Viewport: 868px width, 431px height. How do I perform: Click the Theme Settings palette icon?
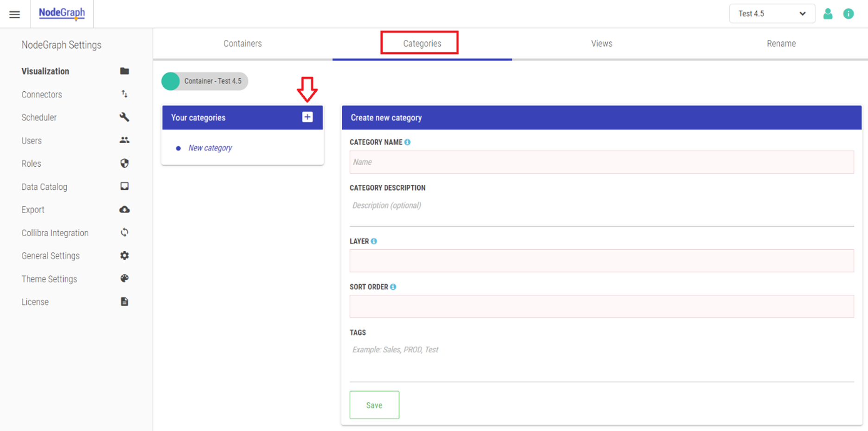(x=124, y=278)
